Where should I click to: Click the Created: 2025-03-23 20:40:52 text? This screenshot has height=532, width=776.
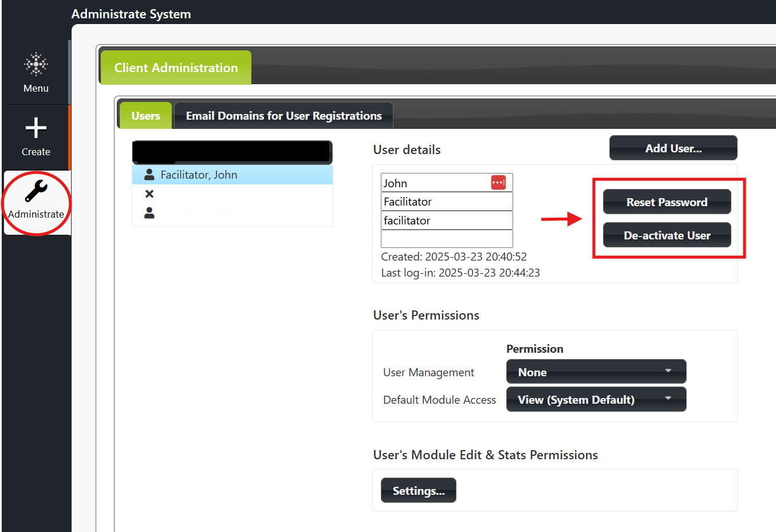[454, 257]
